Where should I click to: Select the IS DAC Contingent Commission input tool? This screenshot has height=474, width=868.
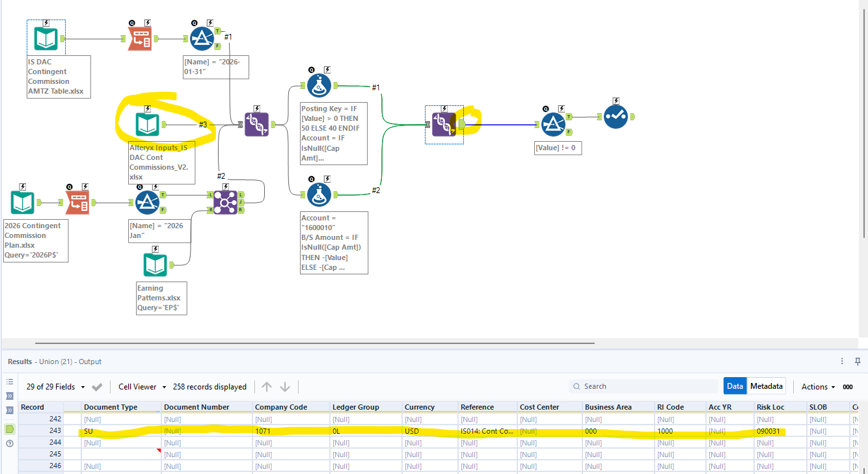(46, 38)
